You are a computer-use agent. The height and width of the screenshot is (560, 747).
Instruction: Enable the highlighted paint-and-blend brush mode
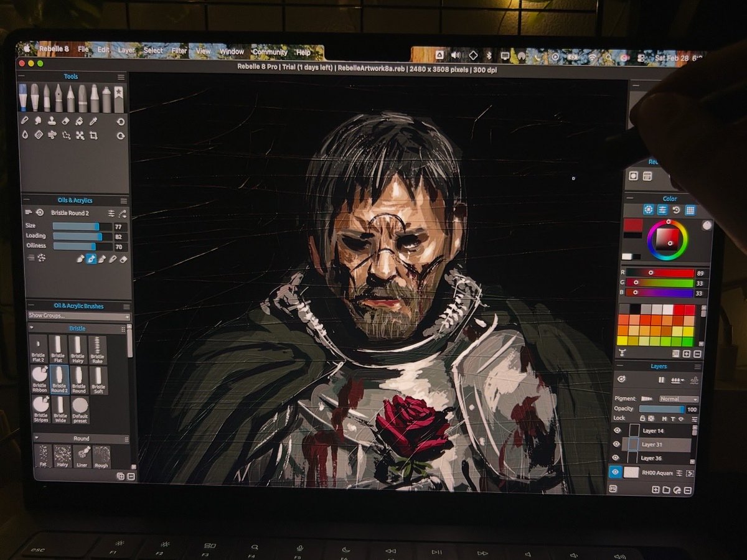tap(91, 259)
